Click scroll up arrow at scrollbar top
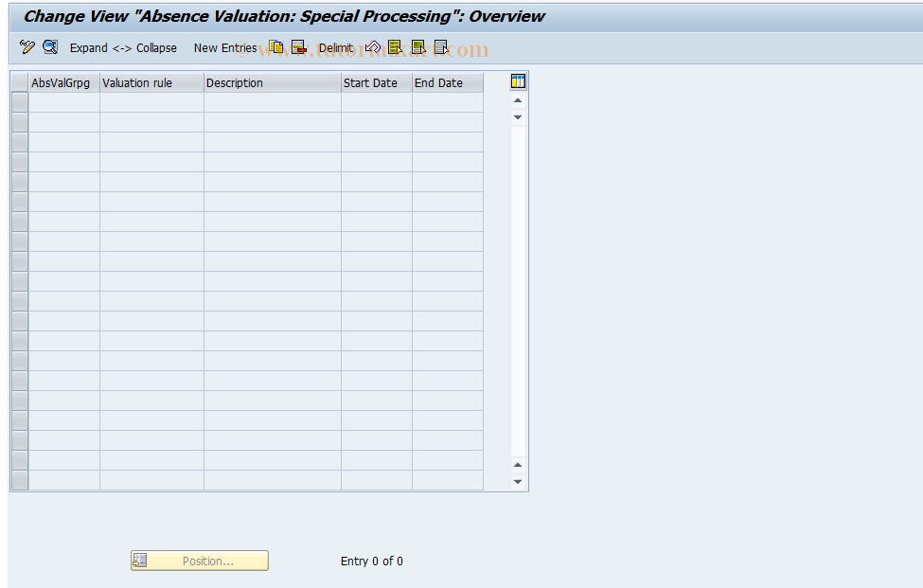Screen dimensions: 923x588 pos(518,100)
